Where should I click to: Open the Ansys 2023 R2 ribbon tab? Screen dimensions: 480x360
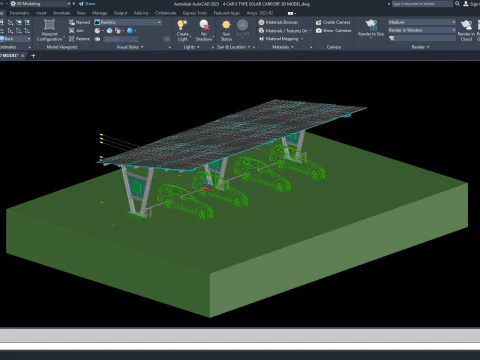tap(260, 13)
